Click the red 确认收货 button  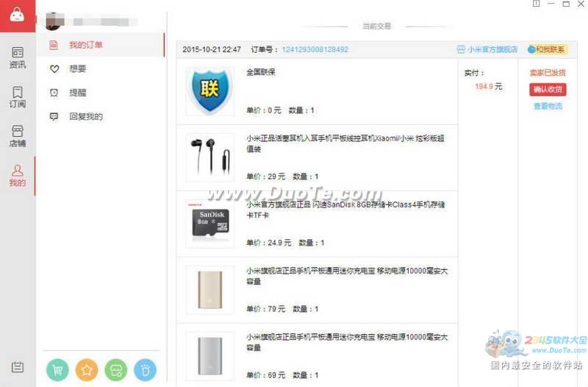tap(548, 89)
